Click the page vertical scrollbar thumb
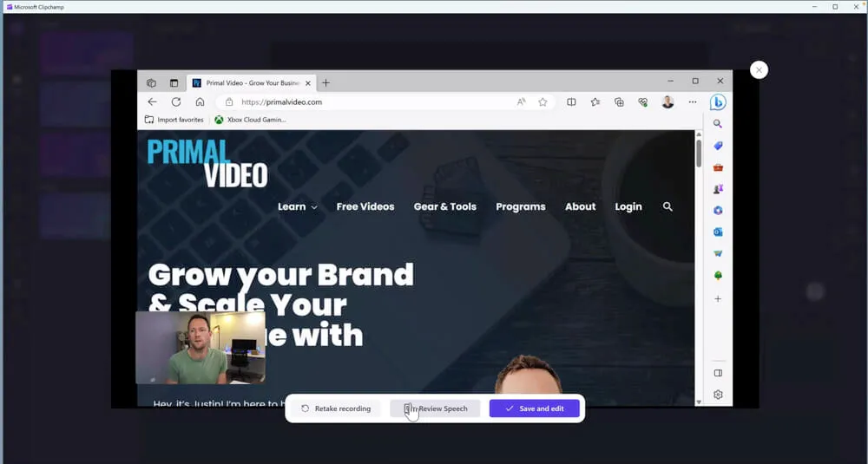The image size is (868, 464). [x=699, y=153]
